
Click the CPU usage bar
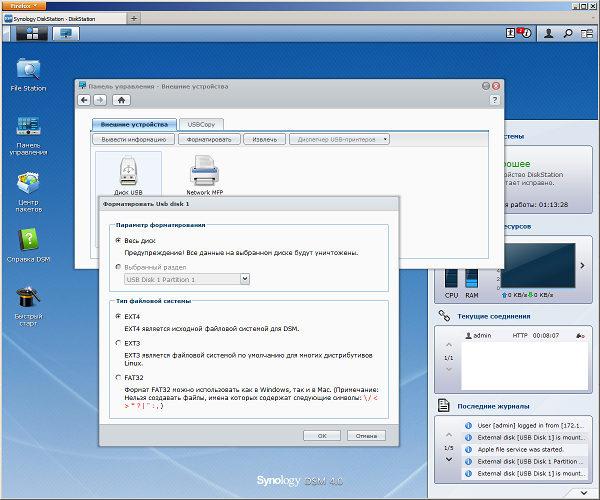(451, 278)
